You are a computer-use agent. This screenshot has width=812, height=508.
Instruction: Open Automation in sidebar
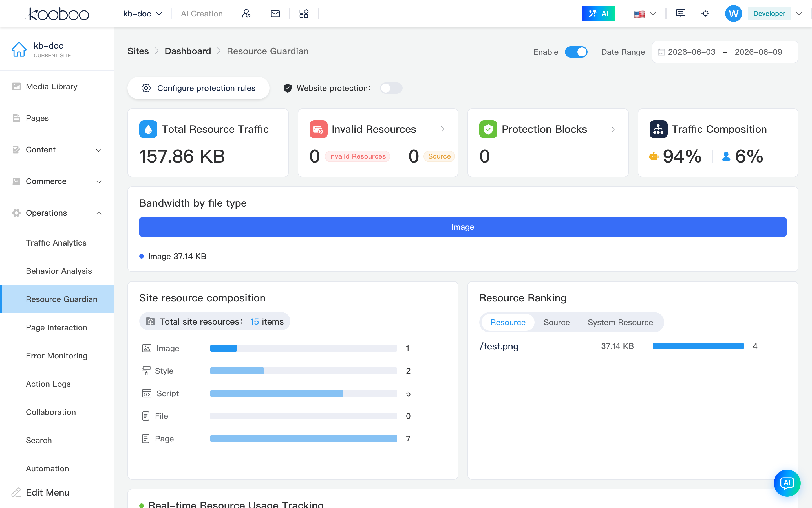point(57,469)
